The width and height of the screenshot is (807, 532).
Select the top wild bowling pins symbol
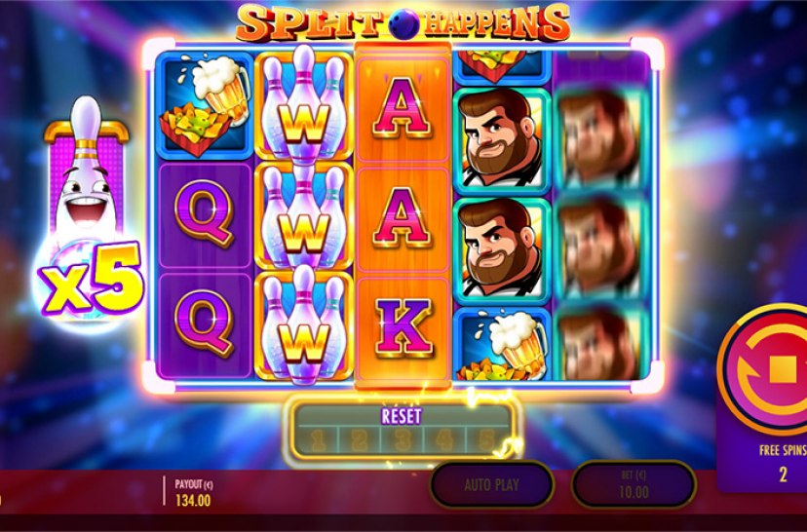pos(304,105)
